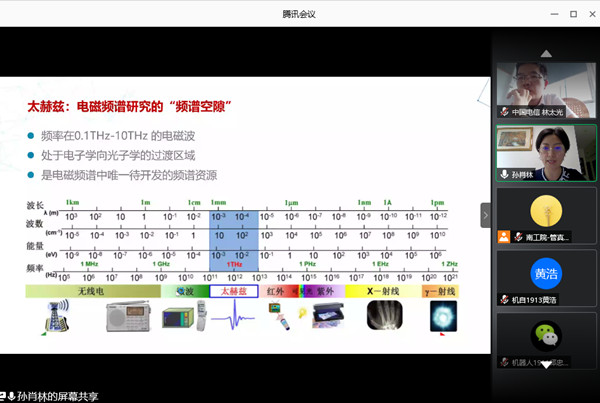Click the WeChat-avatar participant tile
The height and width of the screenshot is (403, 600).
(x=545, y=337)
